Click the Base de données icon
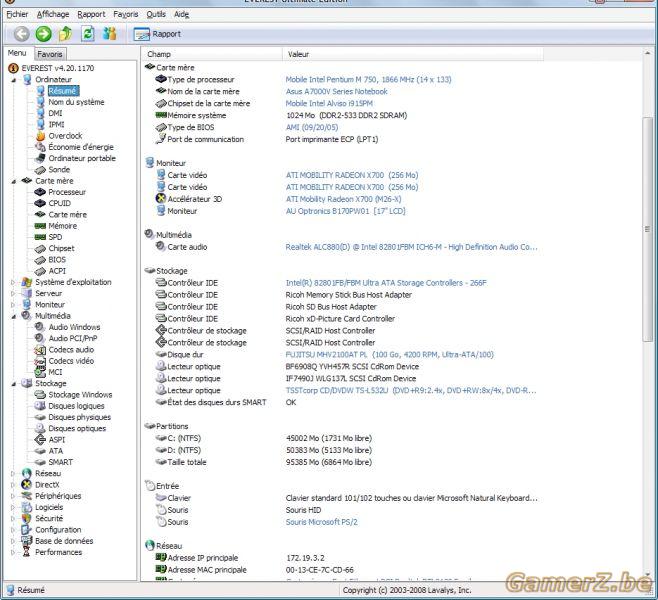The width and height of the screenshot is (658, 600). [x=26, y=541]
